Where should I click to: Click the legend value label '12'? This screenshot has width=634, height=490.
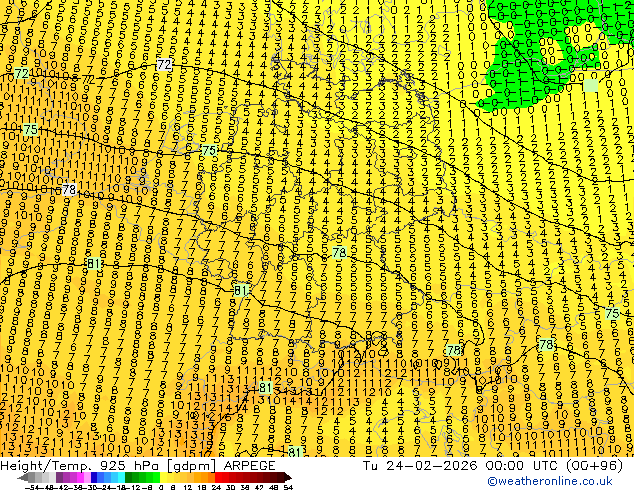[188, 487]
